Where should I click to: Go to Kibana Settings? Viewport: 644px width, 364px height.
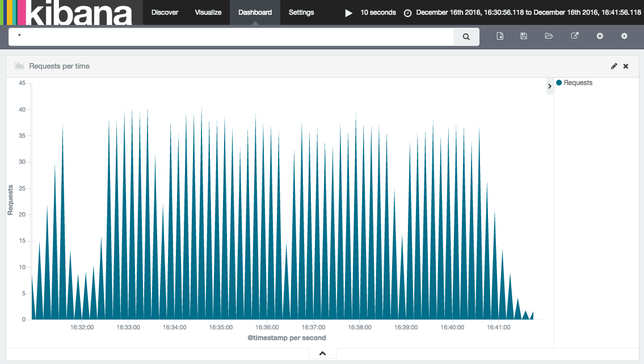[301, 12]
